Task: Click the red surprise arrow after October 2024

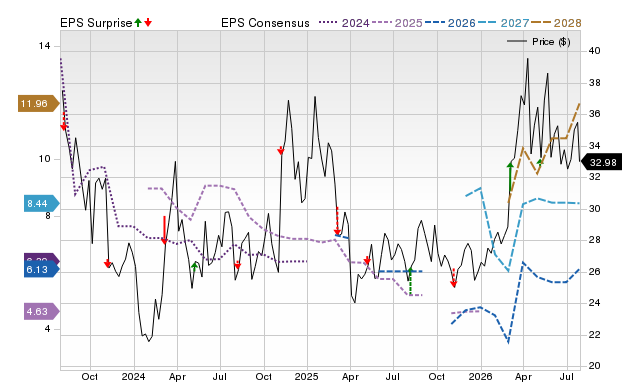Action: pos(281,151)
